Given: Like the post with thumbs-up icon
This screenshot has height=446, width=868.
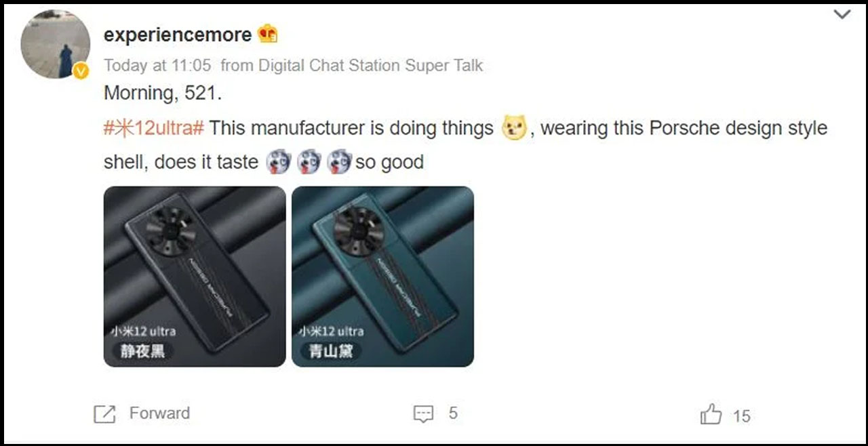Looking at the screenshot, I should pyautogui.click(x=711, y=413).
